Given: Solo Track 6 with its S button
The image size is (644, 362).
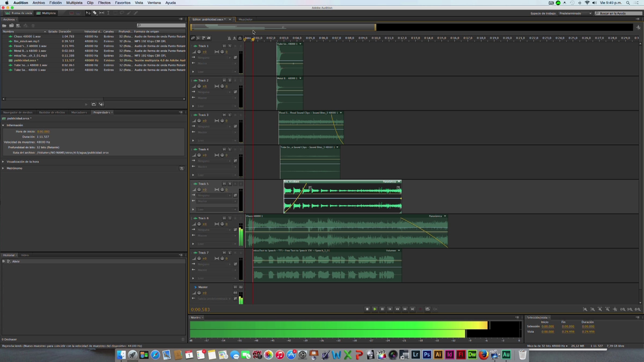Looking at the screenshot, I should tap(230, 218).
